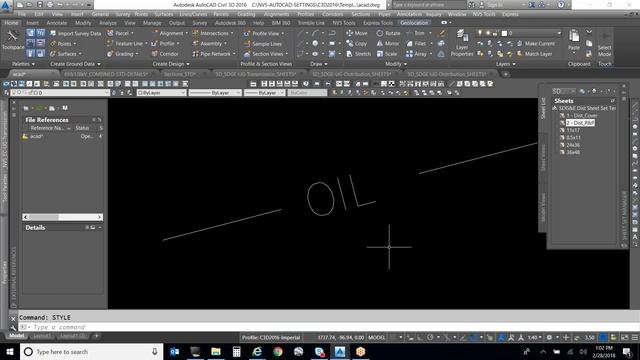Select the Stretch tool
This screenshot has width=640, height=360.
358,54
